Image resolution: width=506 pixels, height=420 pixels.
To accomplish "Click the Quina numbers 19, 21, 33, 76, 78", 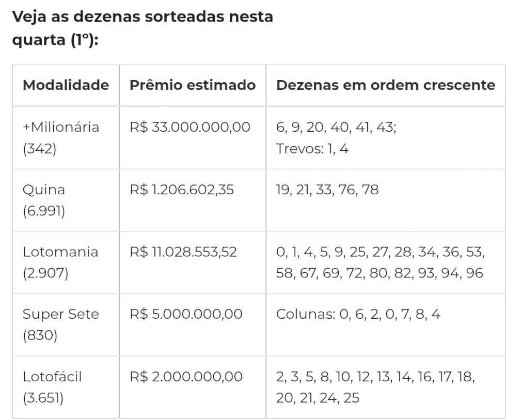I will (x=327, y=190).
